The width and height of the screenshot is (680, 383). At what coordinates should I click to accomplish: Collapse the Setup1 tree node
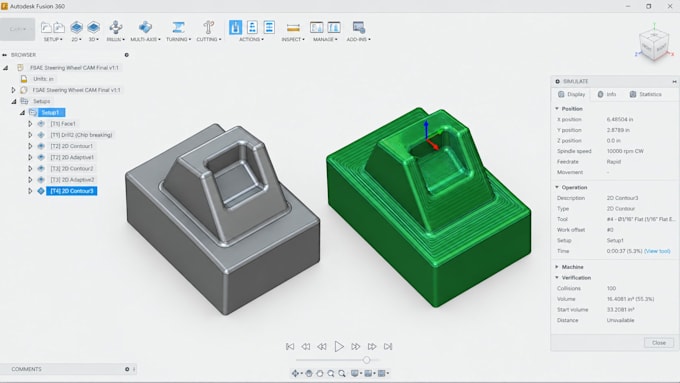pyautogui.click(x=22, y=112)
